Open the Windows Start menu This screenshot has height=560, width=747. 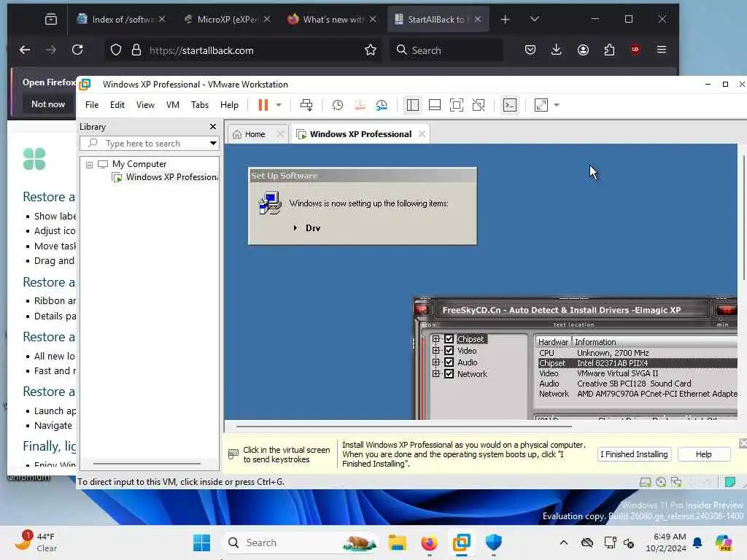[201, 542]
